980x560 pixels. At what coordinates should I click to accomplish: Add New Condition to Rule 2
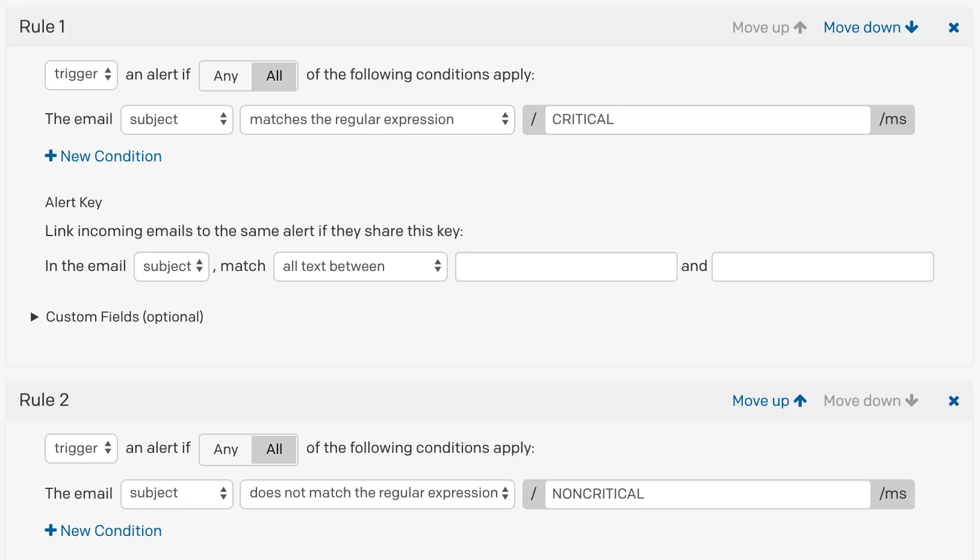pyautogui.click(x=104, y=531)
